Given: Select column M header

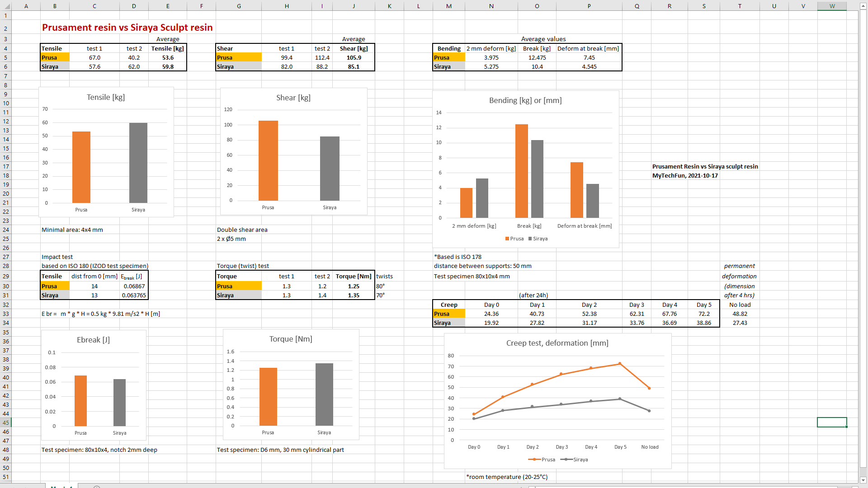Looking at the screenshot, I should [448, 6].
